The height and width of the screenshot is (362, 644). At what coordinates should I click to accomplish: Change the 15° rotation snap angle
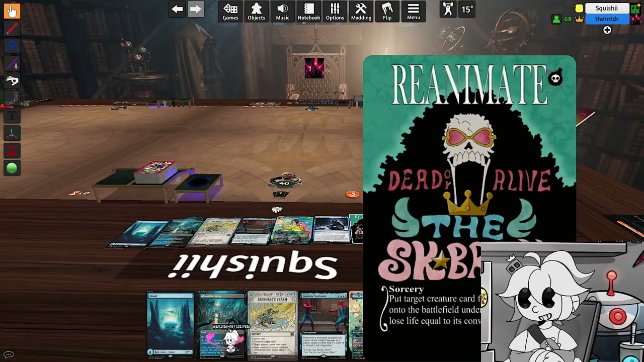click(x=467, y=9)
